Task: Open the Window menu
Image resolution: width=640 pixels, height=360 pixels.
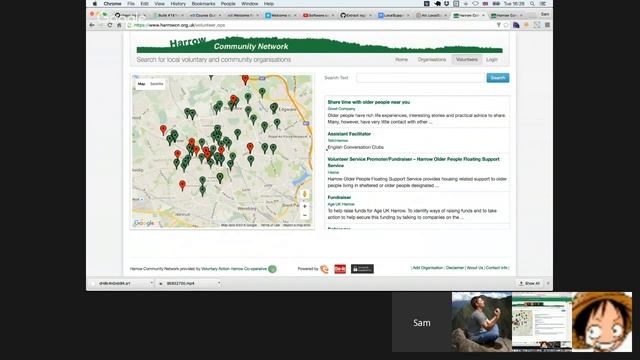Action: coord(249,4)
